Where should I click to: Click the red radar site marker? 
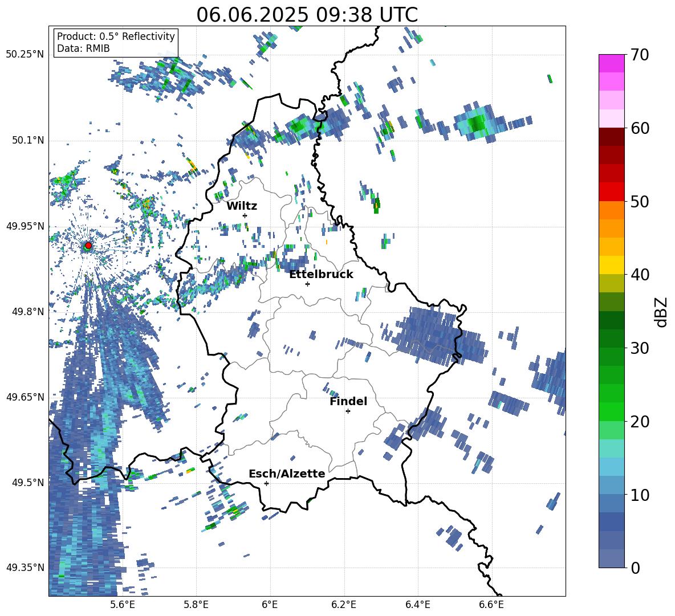pyautogui.click(x=88, y=246)
